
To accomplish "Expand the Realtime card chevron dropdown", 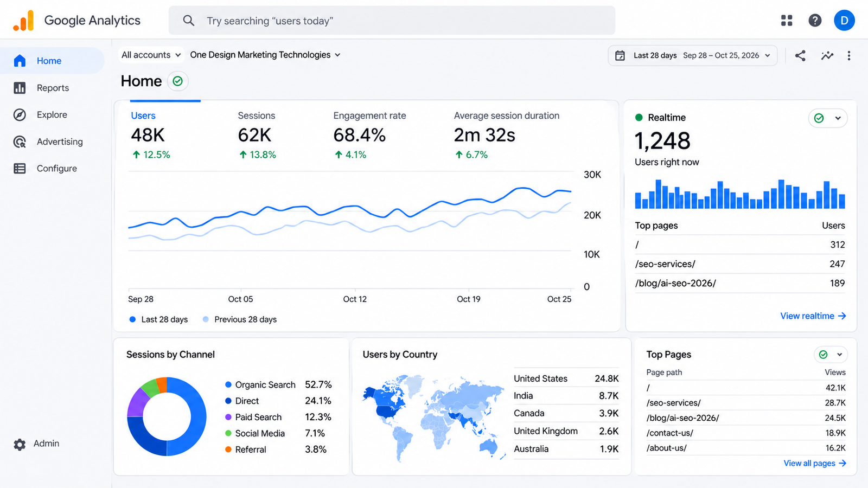I will (838, 118).
